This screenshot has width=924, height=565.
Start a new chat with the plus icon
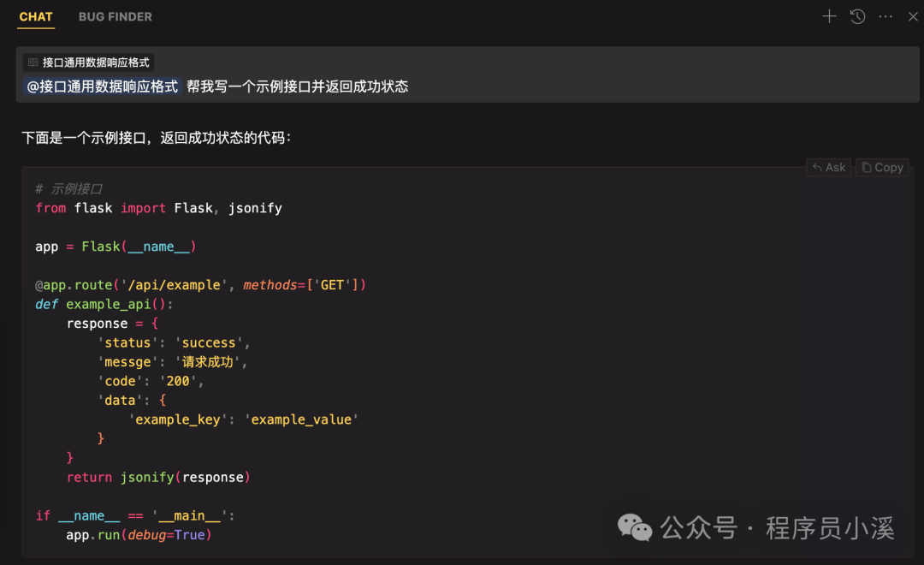click(x=828, y=15)
